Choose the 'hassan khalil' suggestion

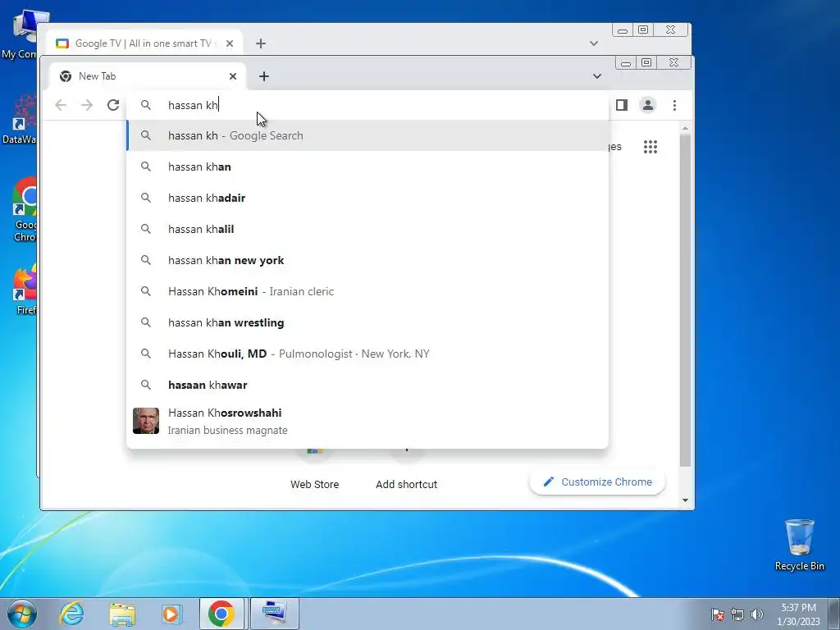(367, 229)
